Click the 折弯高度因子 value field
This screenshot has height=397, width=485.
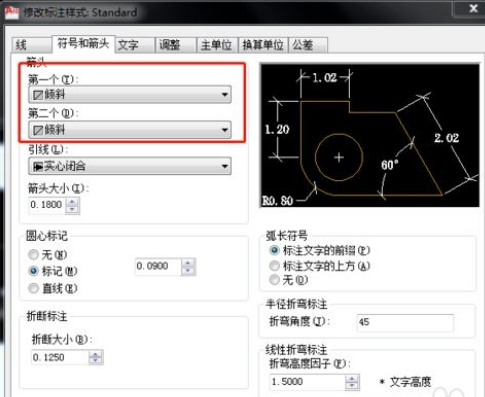(x=308, y=382)
